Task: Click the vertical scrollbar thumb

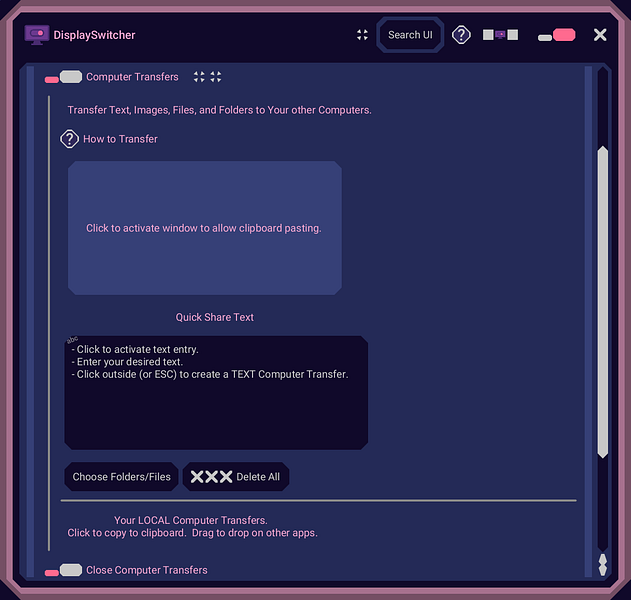Action: click(602, 302)
